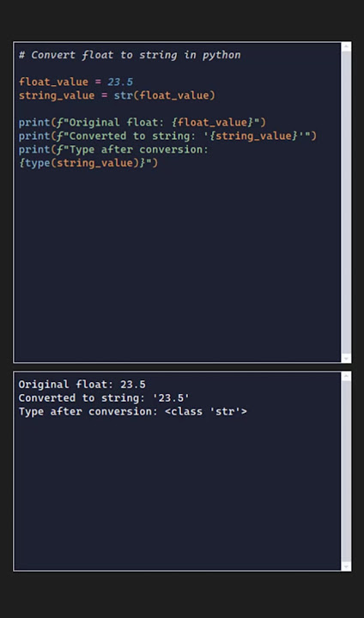Click the <class 'str'> output text
364x618 pixels.
click(206, 412)
